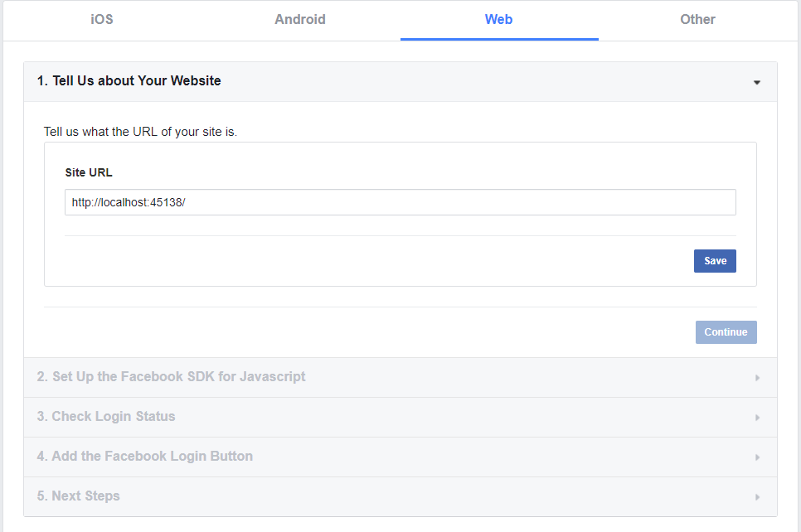Open the '2. Set Up the Facebook SDK' heading
801x532 pixels.
click(x=171, y=377)
